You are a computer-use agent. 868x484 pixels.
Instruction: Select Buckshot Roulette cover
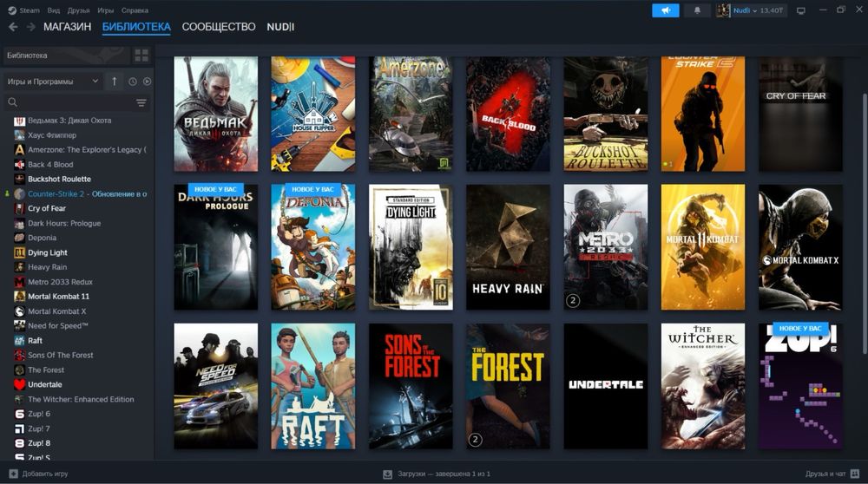[x=606, y=114]
